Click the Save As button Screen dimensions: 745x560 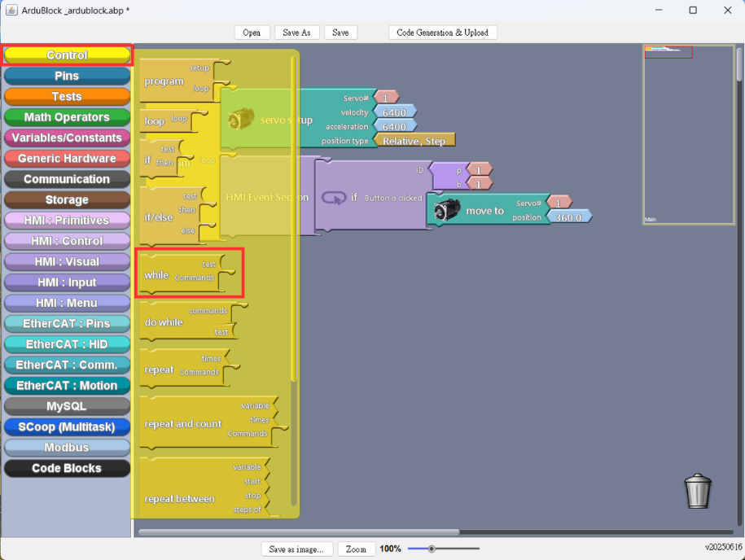(x=297, y=33)
